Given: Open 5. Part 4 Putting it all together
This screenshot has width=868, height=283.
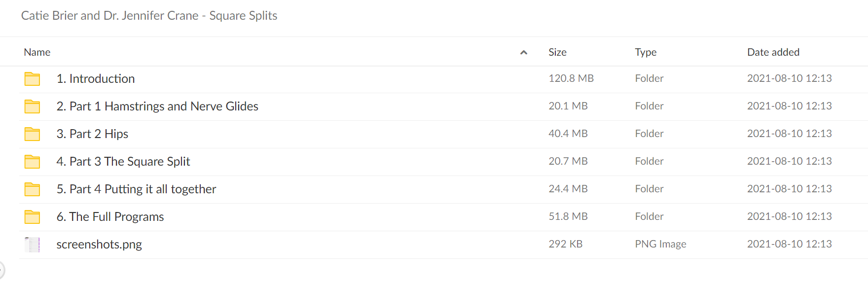Looking at the screenshot, I should (136, 189).
